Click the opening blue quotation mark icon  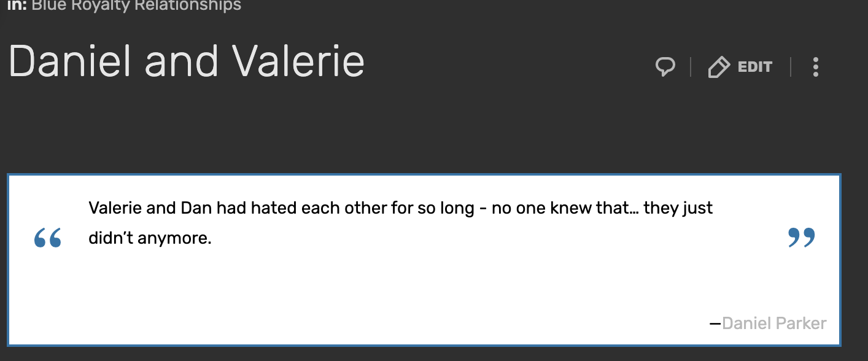(48, 238)
